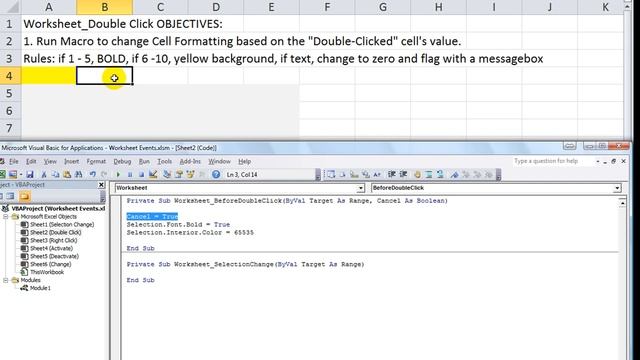Screen dimensions: 640x360
Task: Open the Debug menu
Action: (x=122, y=161)
